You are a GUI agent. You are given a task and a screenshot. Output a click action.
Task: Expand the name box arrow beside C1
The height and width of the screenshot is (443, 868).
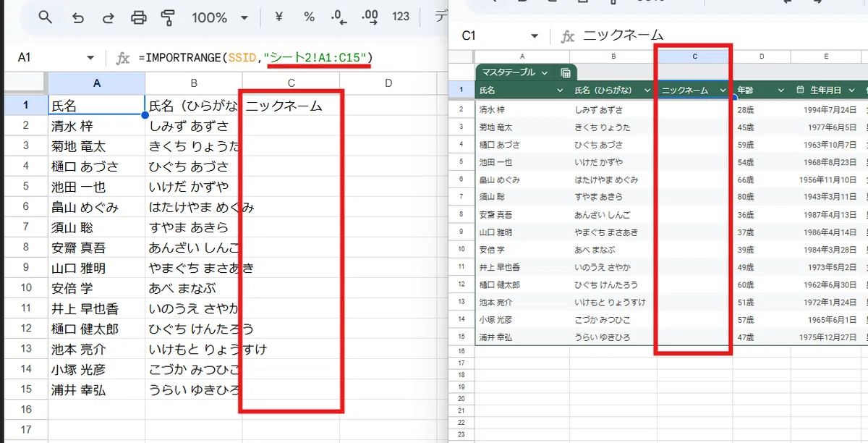coord(535,36)
